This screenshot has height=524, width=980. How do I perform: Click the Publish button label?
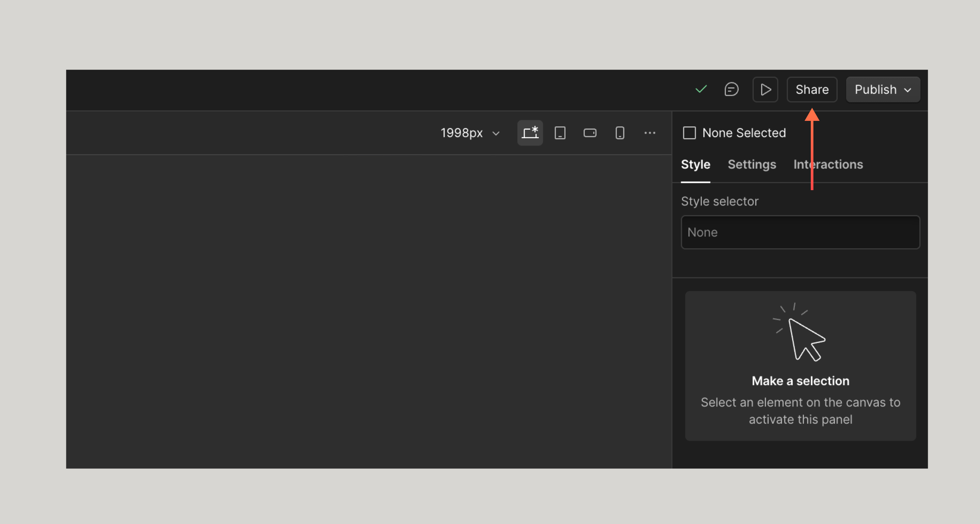pyautogui.click(x=875, y=90)
